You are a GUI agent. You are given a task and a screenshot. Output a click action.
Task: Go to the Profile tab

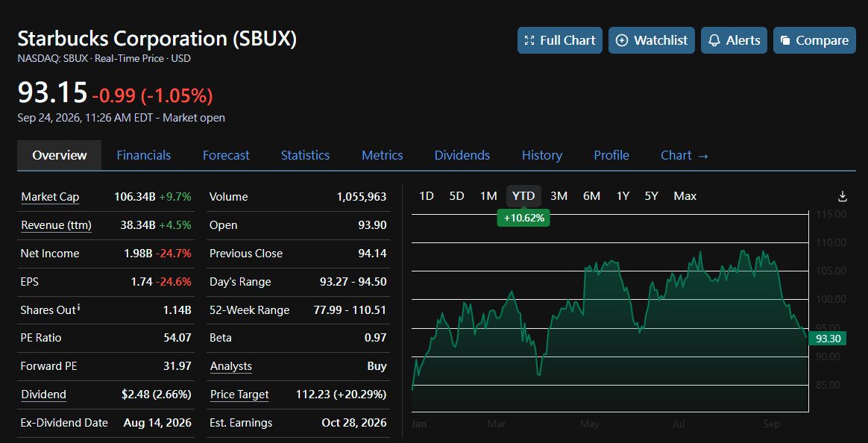pos(611,155)
